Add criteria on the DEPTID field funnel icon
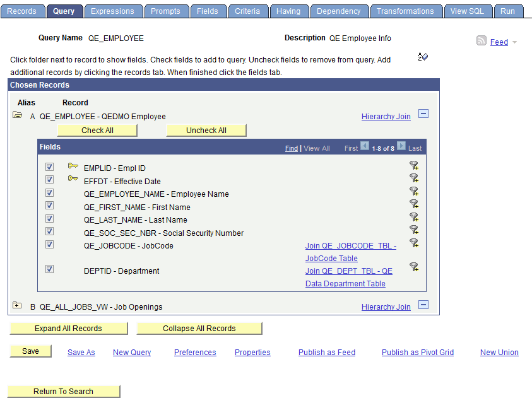532x403 pixels. [414, 267]
